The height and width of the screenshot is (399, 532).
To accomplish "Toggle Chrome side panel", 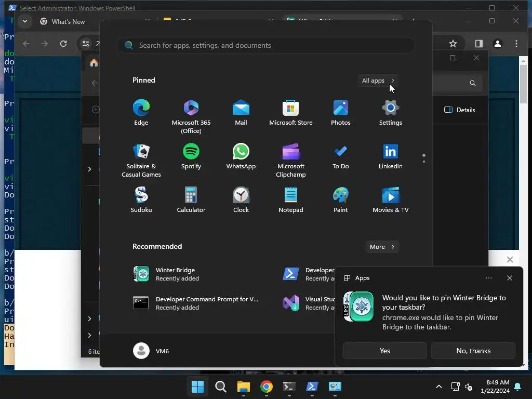I will point(478,44).
